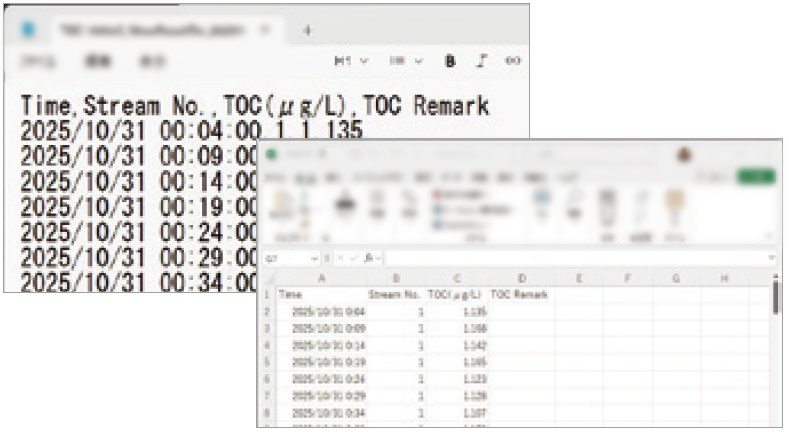The image size is (789, 432).
Task: Click the green Excel app icon
Action: (271, 154)
